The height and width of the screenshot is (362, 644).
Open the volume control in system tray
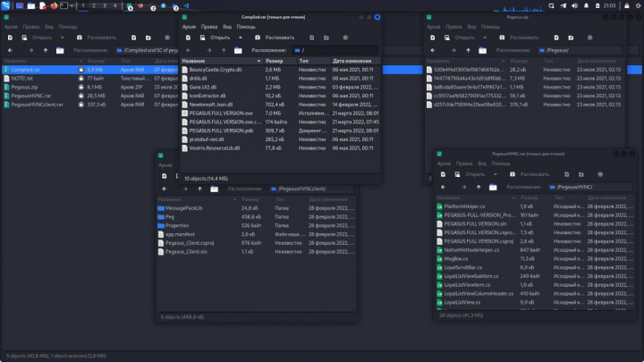coord(574,5)
